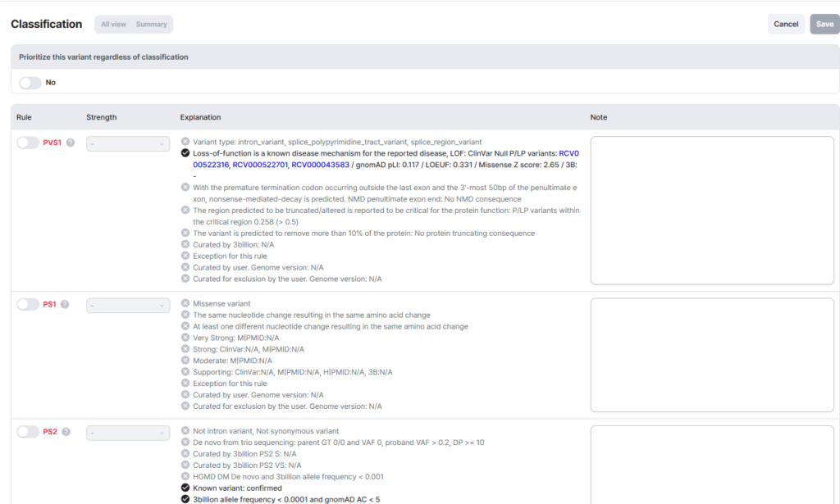Open the PS1 strength dropdown
Image resolution: width=840 pixels, height=504 pixels.
(x=128, y=305)
